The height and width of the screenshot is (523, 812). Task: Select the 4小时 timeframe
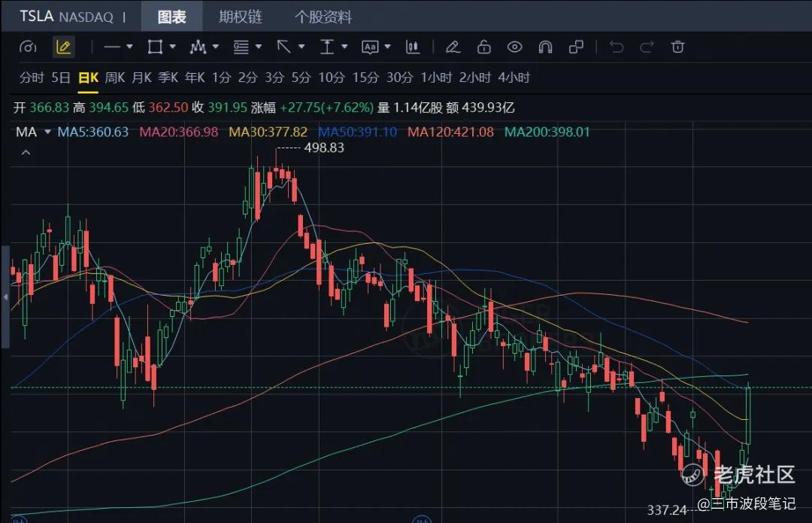(x=514, y=78)
